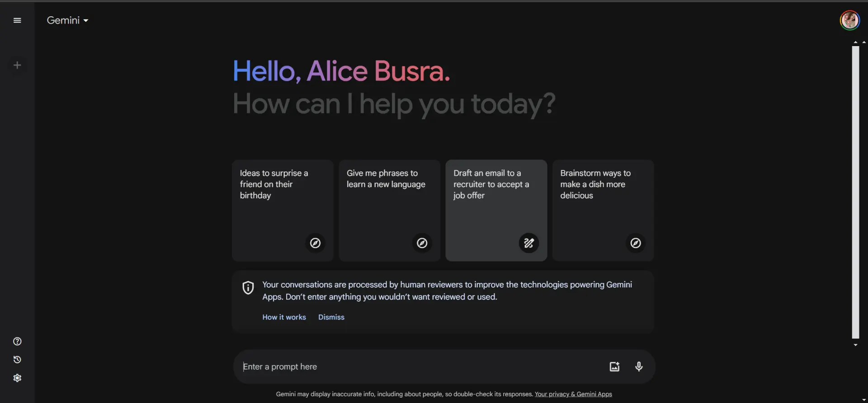Viewport: 868px width, 403px height.
Task: Open the 'How it works' link
Action: click(x=284, y=317)
